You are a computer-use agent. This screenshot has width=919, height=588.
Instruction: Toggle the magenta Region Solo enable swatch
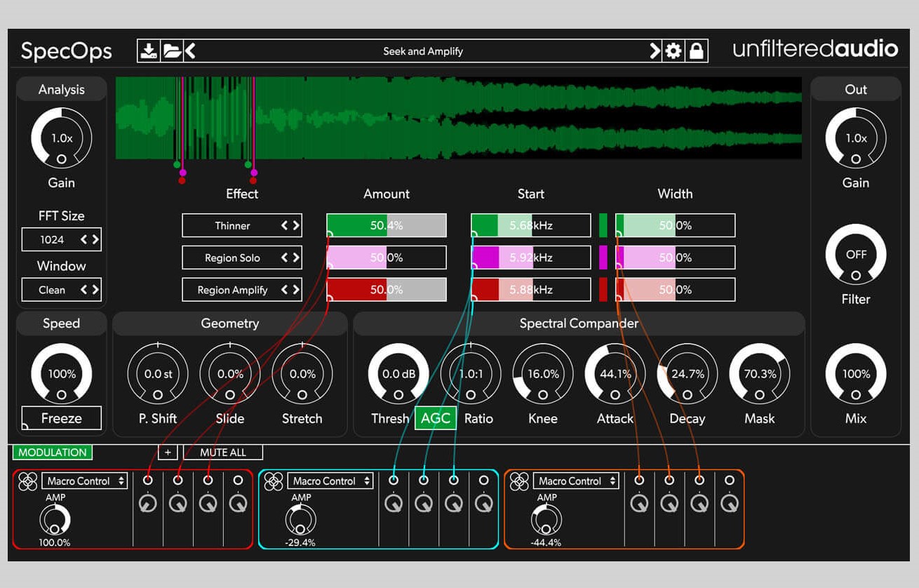pos(603,258)
